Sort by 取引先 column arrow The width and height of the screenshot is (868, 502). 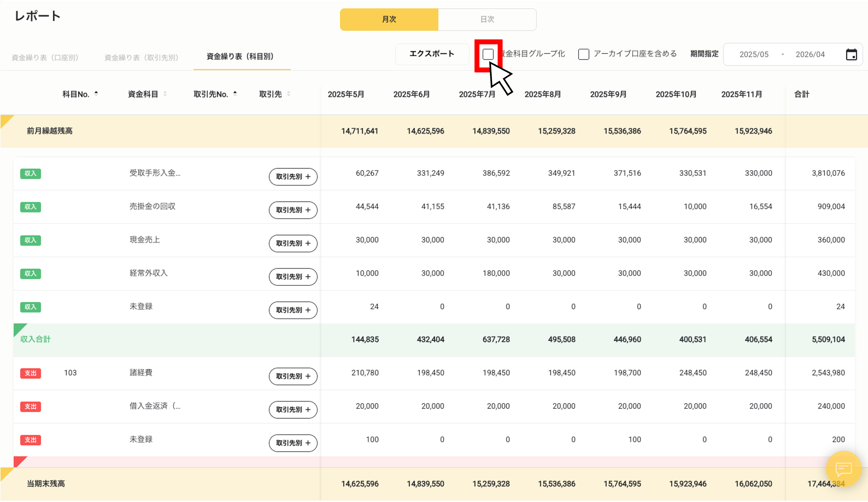pyautogui.click(x=288, y=94)
